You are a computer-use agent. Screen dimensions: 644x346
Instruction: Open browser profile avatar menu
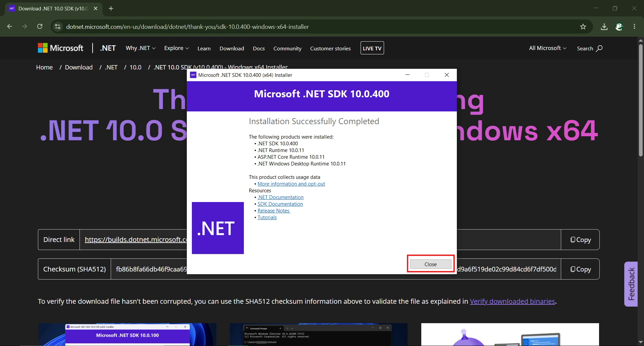(x=619, y=27)
